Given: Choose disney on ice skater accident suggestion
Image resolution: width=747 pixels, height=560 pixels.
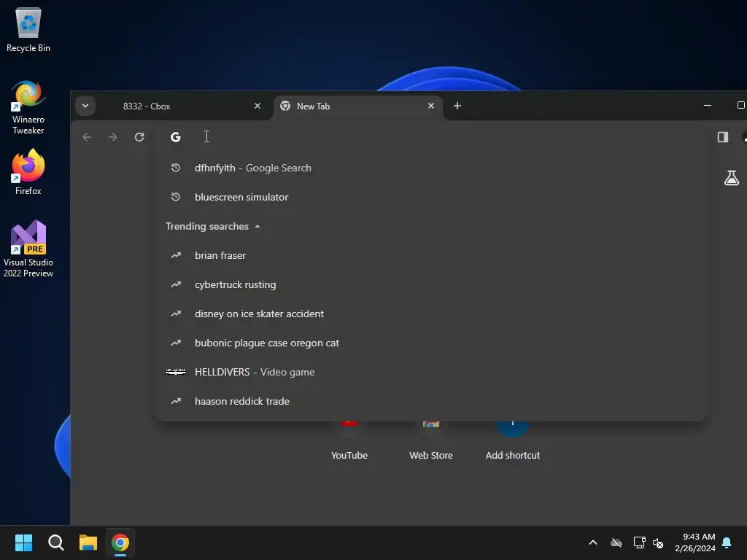Looking at the screenshot, I should (431, 314).
